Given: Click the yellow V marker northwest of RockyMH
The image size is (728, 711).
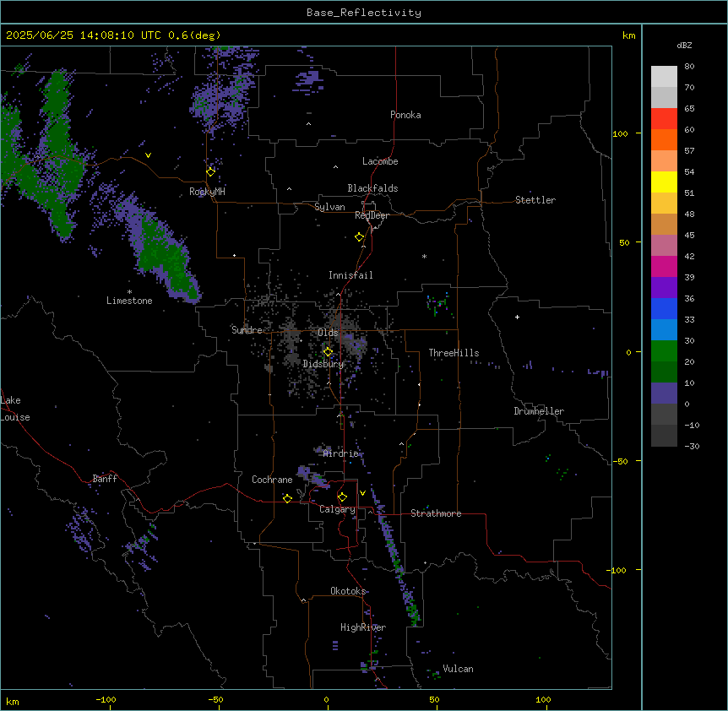Looking at the screenshot, I should click(x=148, y=155).
